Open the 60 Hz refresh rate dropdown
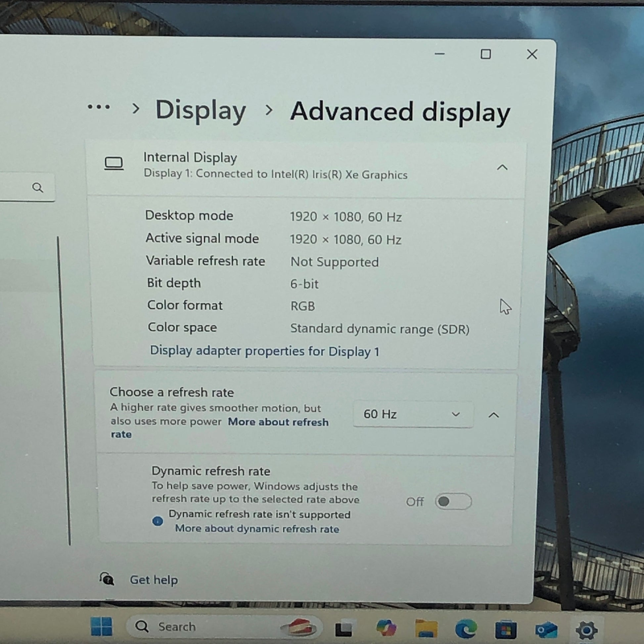 [x=413, y=414]
